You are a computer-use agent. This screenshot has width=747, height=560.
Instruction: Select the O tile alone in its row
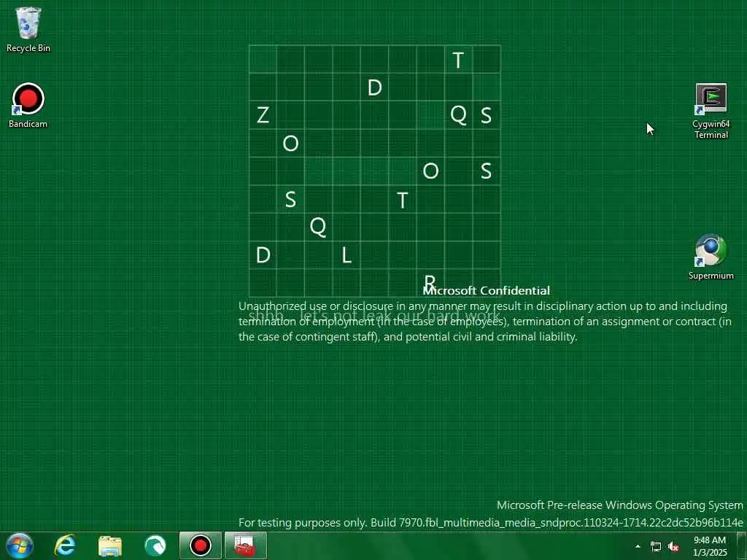(290, 144)
